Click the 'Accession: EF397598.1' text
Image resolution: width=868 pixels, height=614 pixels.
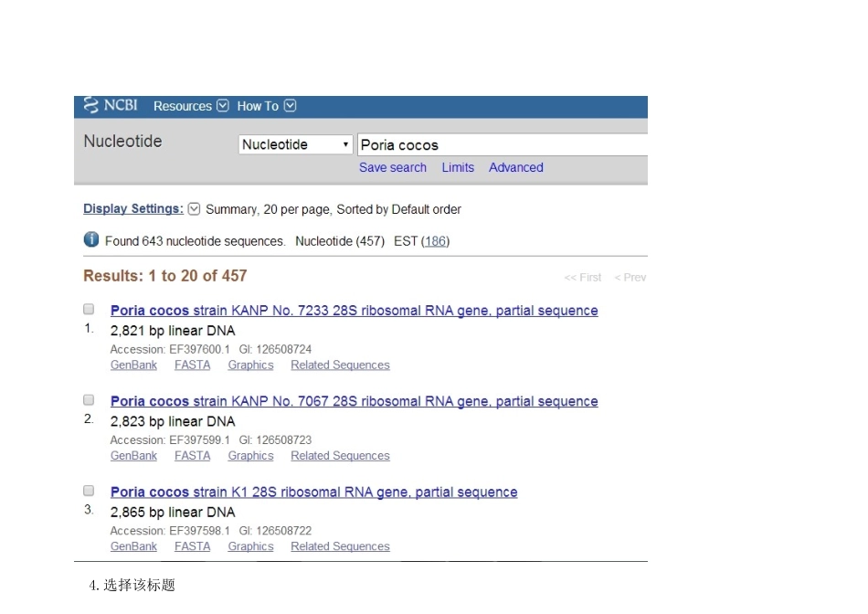point(170,531)
